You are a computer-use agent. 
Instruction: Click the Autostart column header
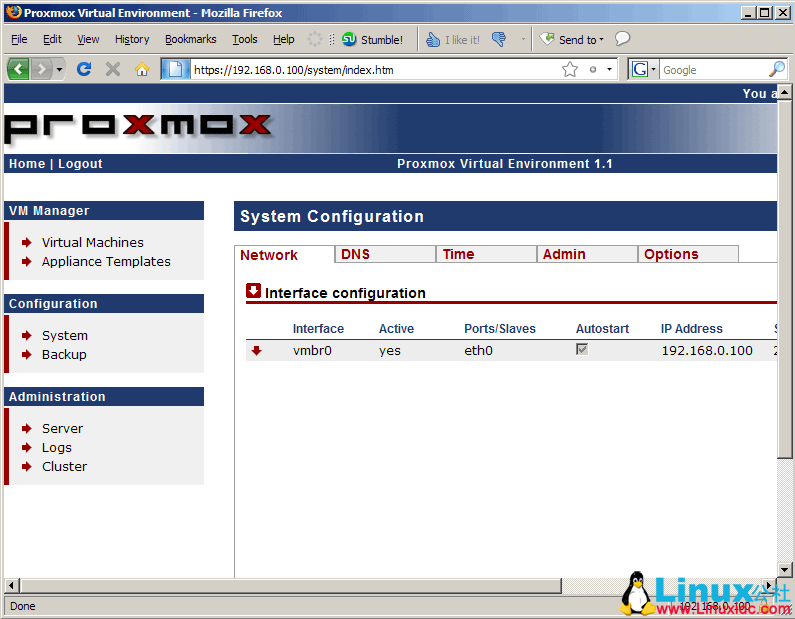coord(602,329)
